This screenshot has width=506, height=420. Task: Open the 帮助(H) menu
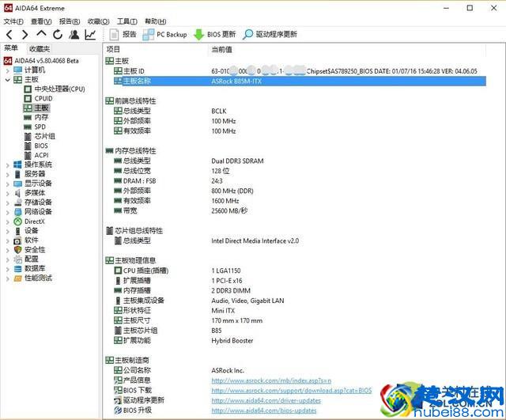[x=156, y=21]
